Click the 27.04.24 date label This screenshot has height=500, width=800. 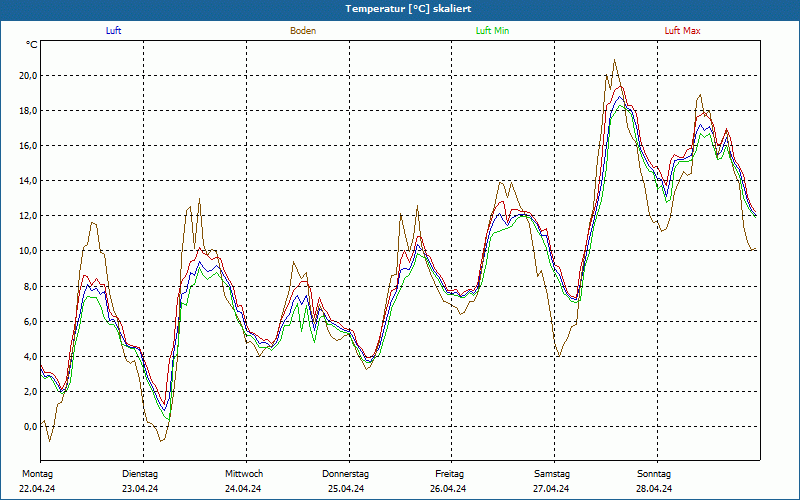point(551,489)
